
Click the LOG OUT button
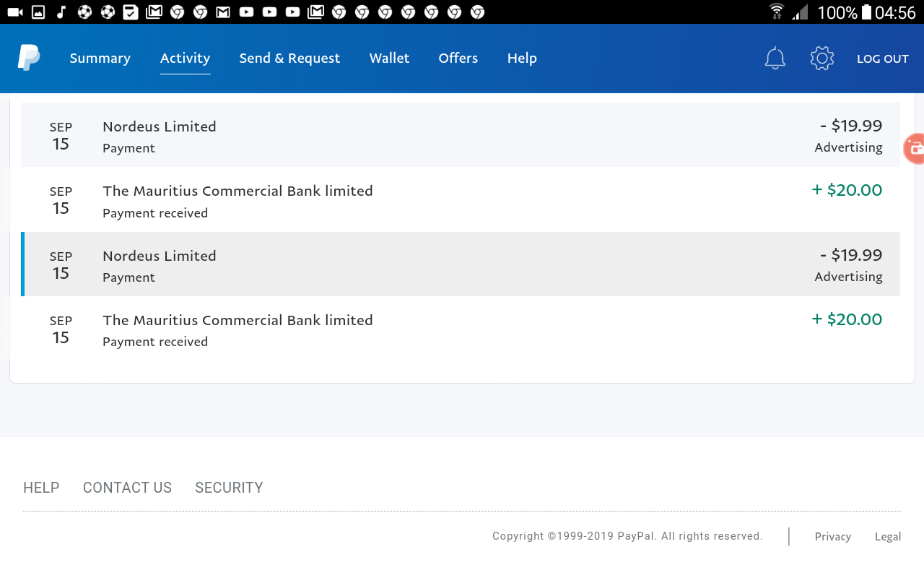point(882,59)
